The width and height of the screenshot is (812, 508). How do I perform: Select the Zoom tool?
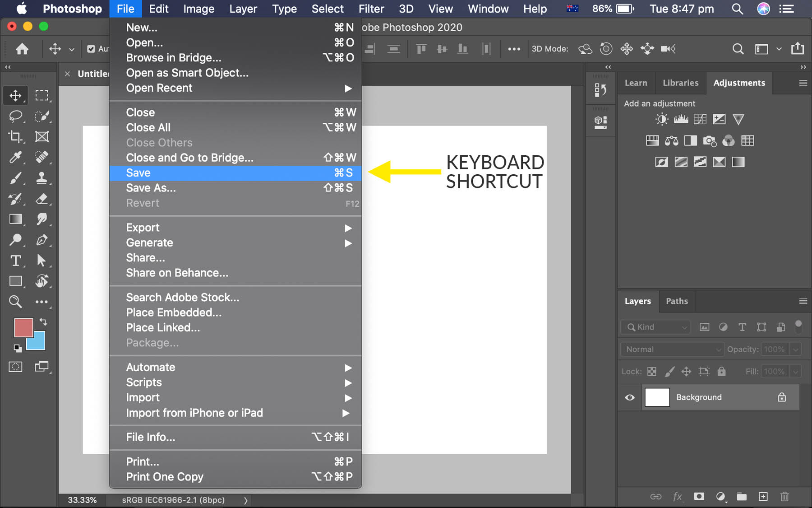[x=15, y=302]
